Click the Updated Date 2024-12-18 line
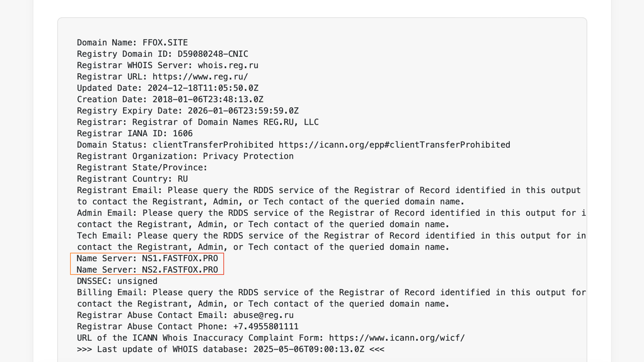The width and height of the screenshot is (644, 362). click(x=168, y=88)
